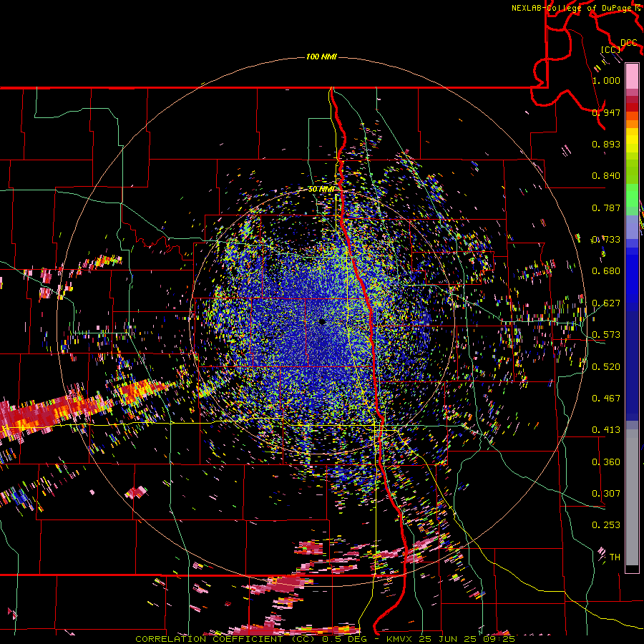644x644 pixels.
Task: Click the 0.733 color scale value
Action: coord(606,240)
